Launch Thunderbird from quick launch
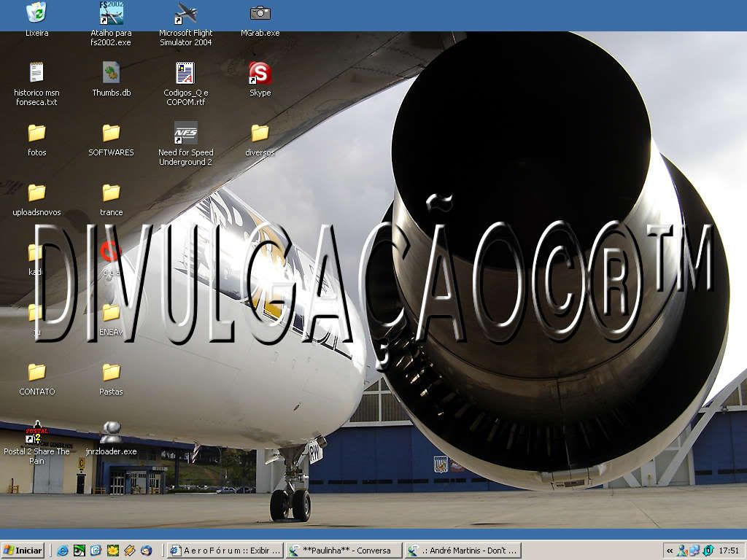 coord(146,551)
